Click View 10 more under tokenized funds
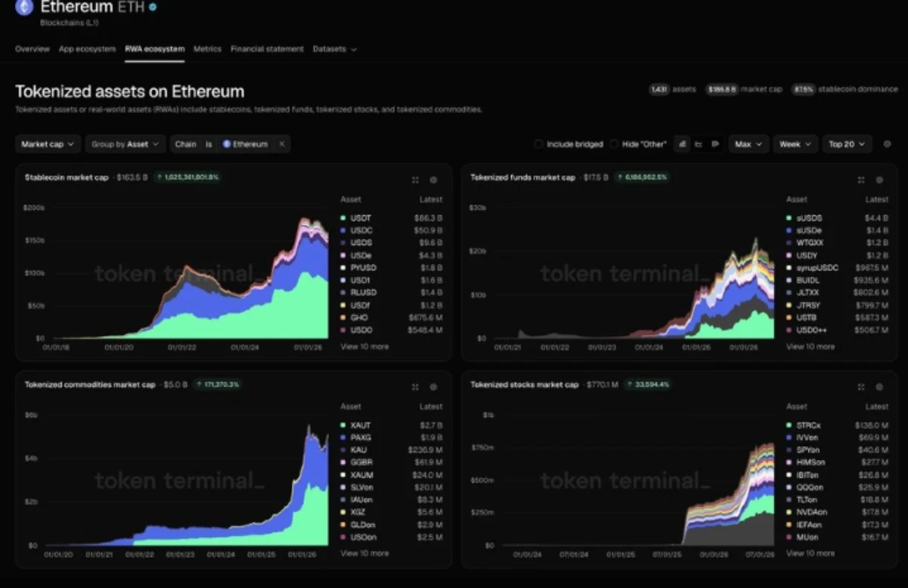This screenshot has width=908, height=588. (810, 347)
